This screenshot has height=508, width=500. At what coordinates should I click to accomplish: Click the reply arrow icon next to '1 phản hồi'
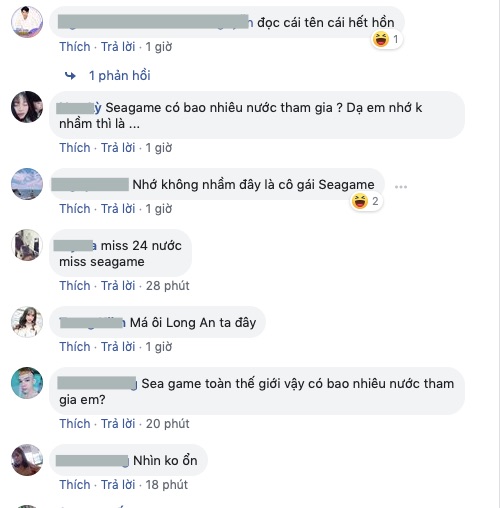click(x=70, y=76)
